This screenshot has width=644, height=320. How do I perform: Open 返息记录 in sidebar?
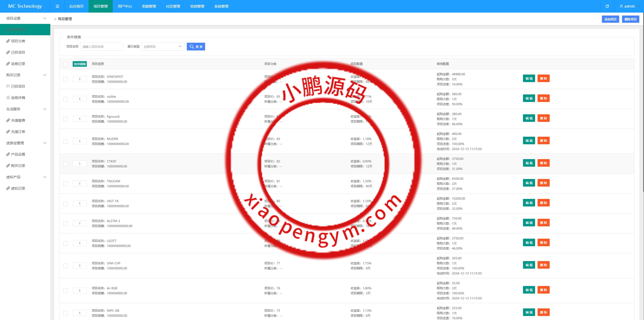pyautogui.click(x=25, y=64)
